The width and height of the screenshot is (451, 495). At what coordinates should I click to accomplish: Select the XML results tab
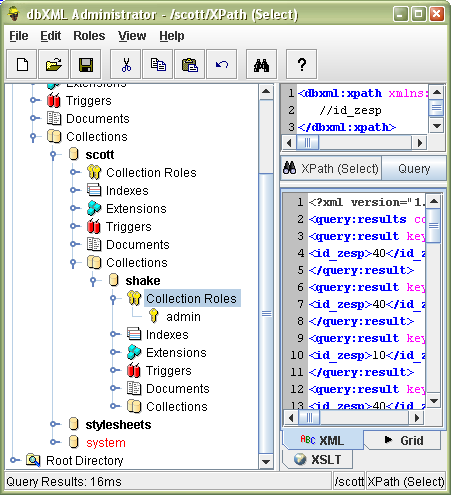(323, 440)
